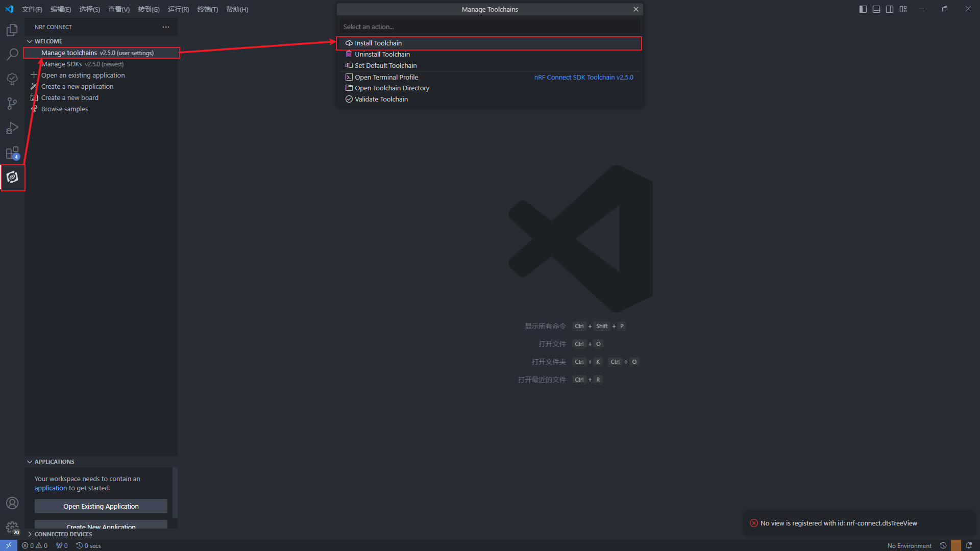Viewport: 980px width, 551px height.
Task: Open the Accounts icon in activity bar
Action: click(12, 503)
